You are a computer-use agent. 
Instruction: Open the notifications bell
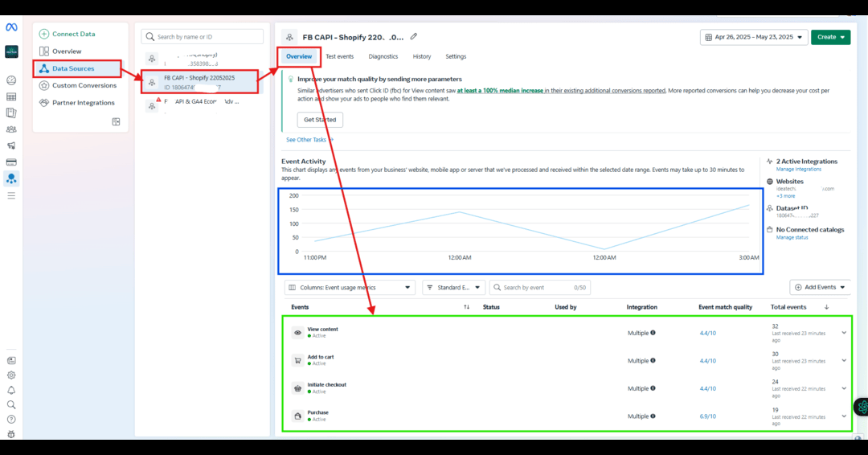[11, 390]
